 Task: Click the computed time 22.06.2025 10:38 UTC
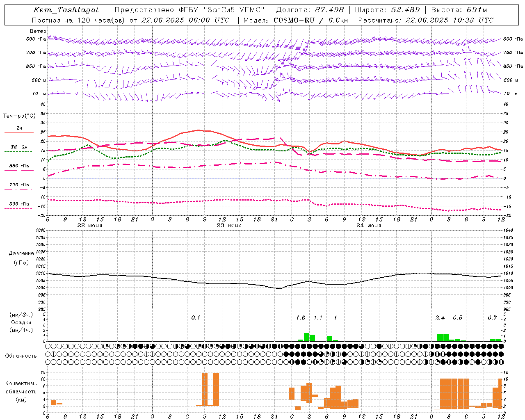click(x=450, y=20)
